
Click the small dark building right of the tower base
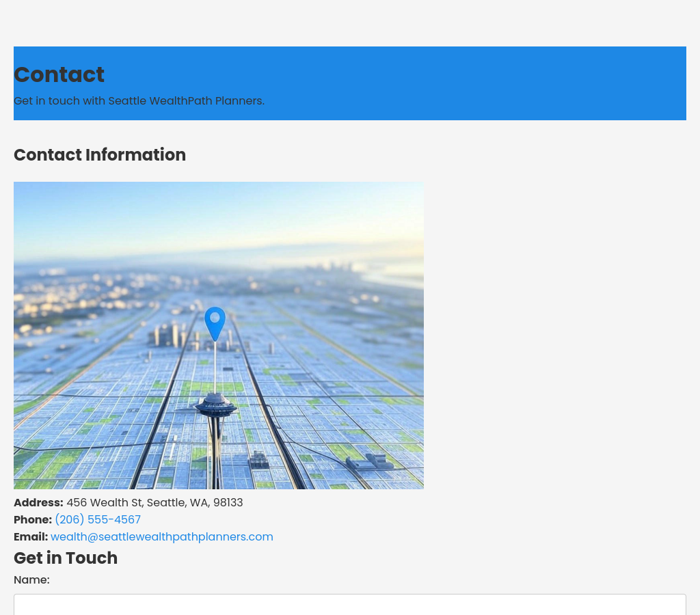click(x=259, y=460)
